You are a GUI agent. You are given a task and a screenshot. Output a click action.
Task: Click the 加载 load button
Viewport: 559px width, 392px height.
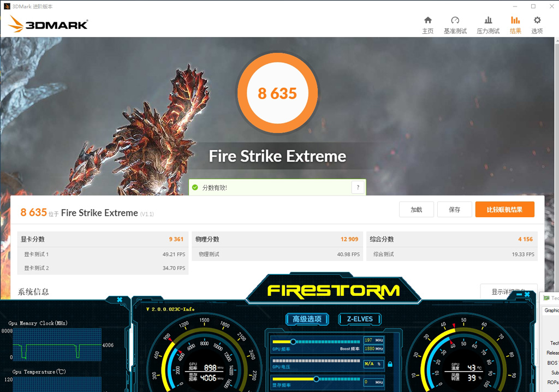coord(417,209)
